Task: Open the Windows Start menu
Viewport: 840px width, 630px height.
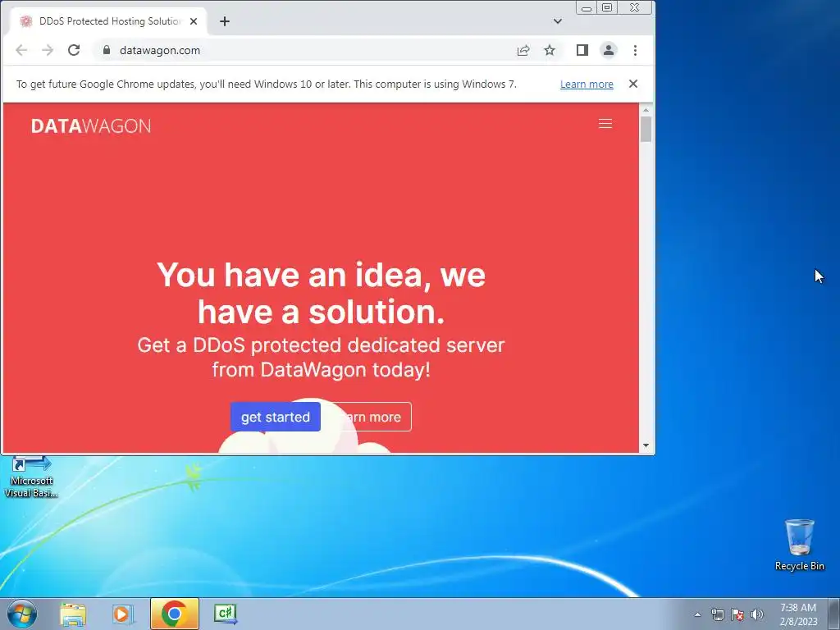Action: click(x=22, y=614)
